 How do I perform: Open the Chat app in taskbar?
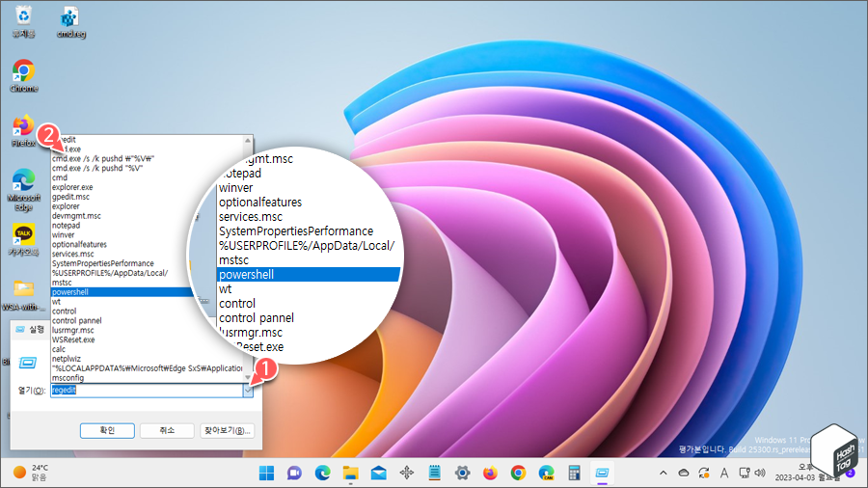(x=294, y=474)
